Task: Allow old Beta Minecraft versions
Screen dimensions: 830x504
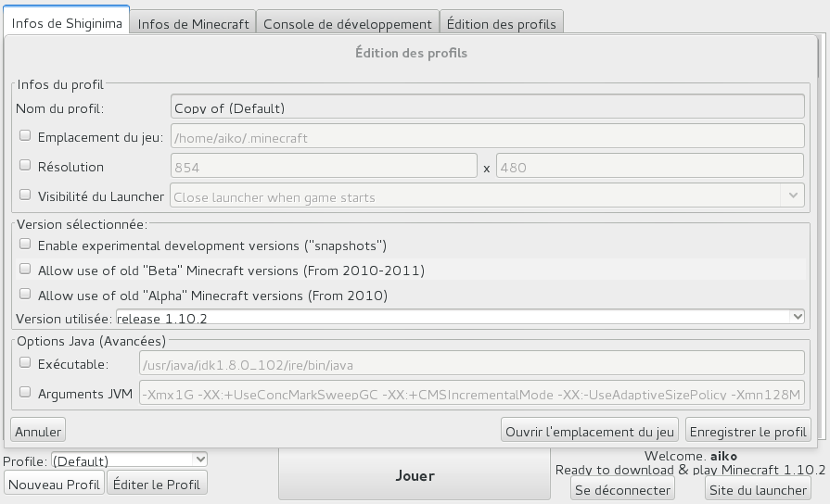Action: (25, 270)
